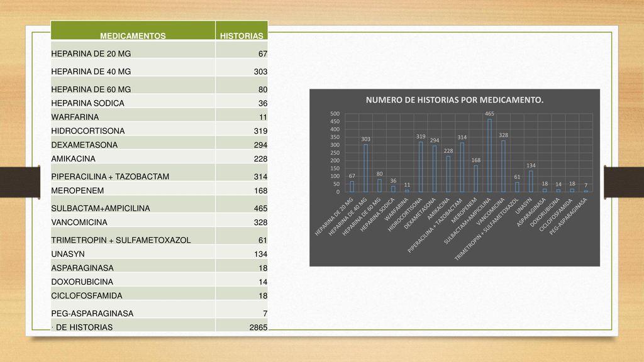Viewport: 644px width, 362px height.
Task: Select TRIMETROPIN + SULFAMETOXAZOL in the table
Action: pyautogui.click(x=121, y=240)
